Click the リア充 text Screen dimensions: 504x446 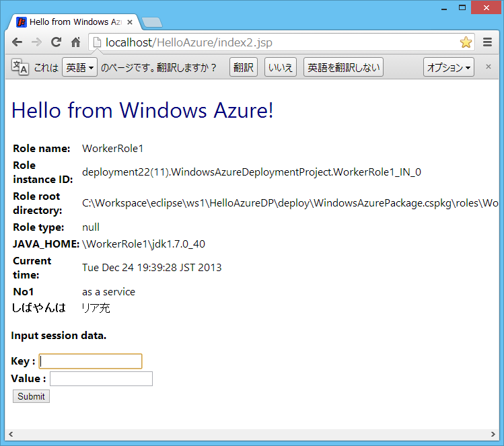96,308
